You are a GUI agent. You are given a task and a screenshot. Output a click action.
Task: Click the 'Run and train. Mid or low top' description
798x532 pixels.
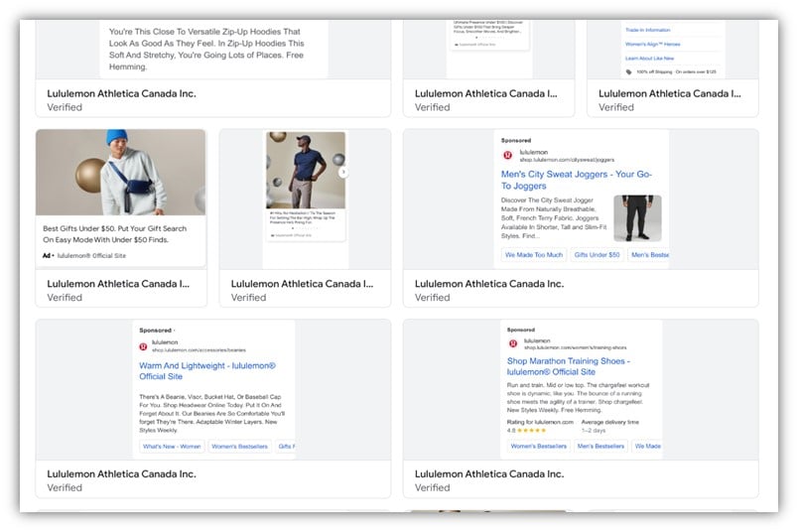(x=578, y=397)
